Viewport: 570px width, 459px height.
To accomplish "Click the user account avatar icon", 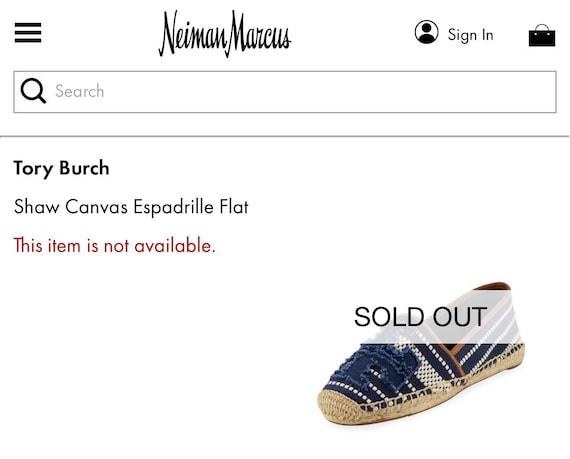I will pos(426,32).
